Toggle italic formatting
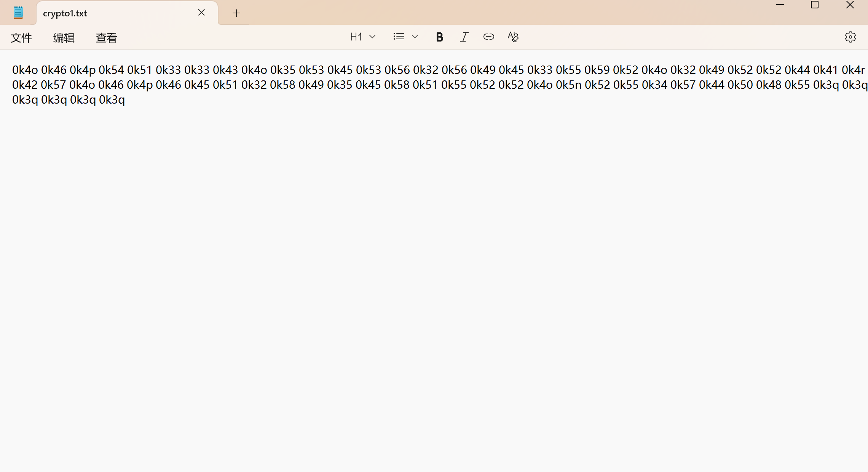The image size is (868, 472). 464,37
